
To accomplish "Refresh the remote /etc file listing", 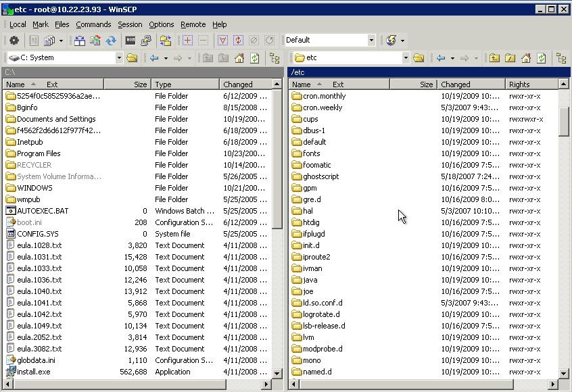I will coord(540,58).
